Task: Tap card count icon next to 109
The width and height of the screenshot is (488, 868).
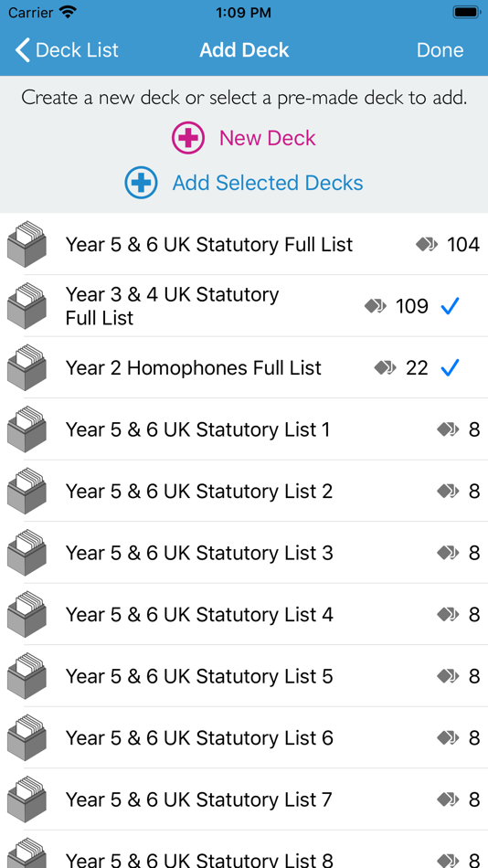Action: (x=376, y=305)
